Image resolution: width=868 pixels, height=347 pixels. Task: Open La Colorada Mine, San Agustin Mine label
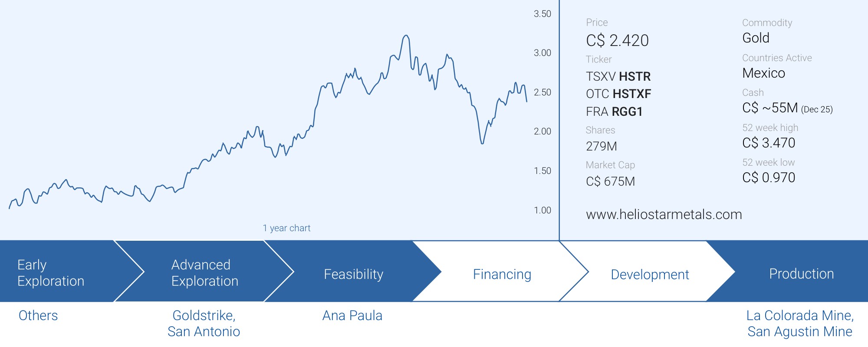(800, 323)
